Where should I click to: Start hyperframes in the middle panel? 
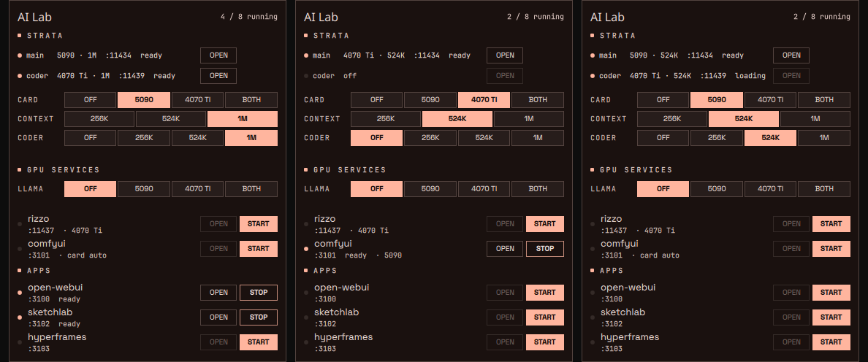tap(545, 342)
